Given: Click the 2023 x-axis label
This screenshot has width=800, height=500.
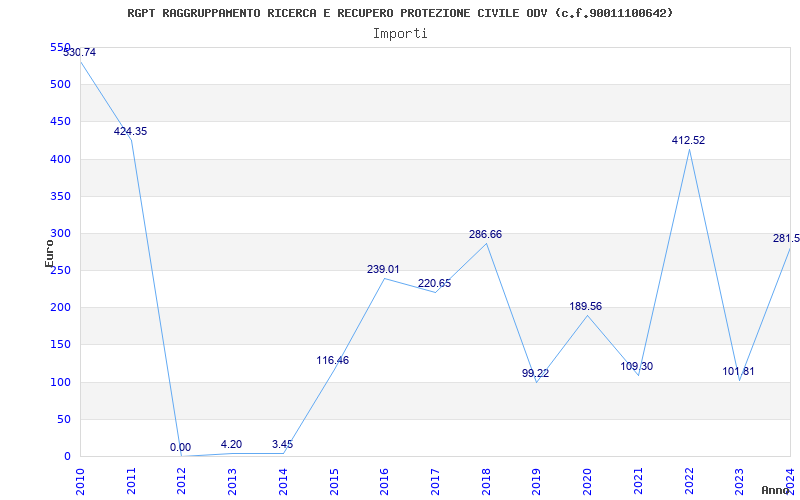Looking at the screenshot, I should pos(740,482).
